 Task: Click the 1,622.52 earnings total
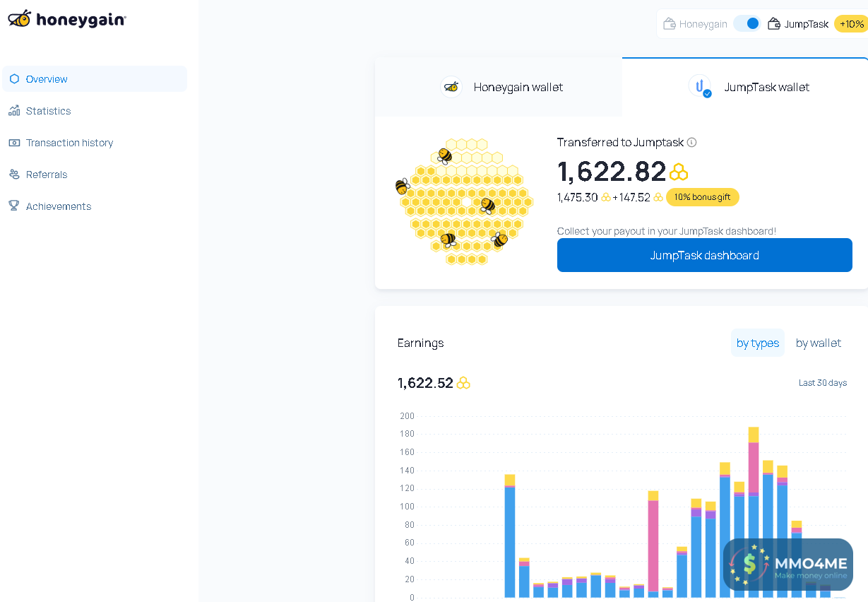click(x=425, y=383)
